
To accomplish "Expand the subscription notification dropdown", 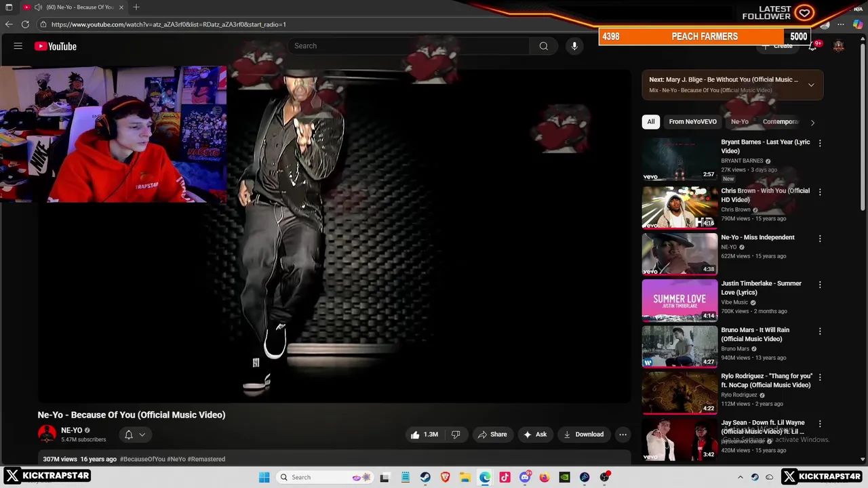I will 142,434.
